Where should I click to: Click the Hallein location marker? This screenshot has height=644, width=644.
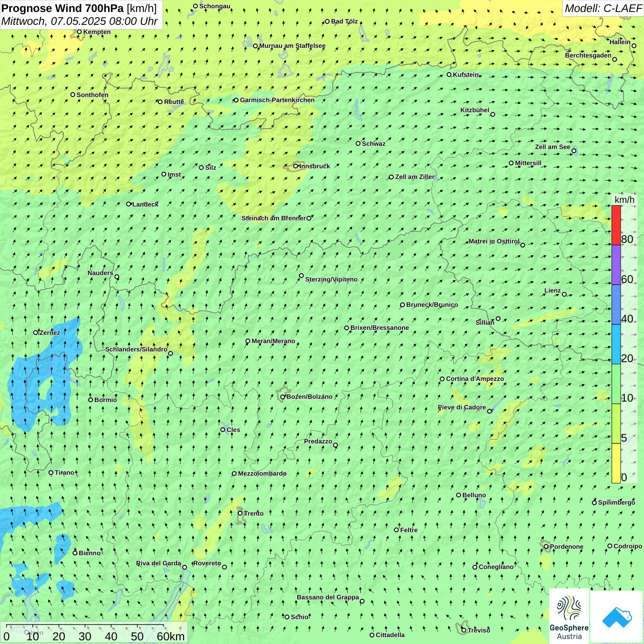click(x=633, y=46)
